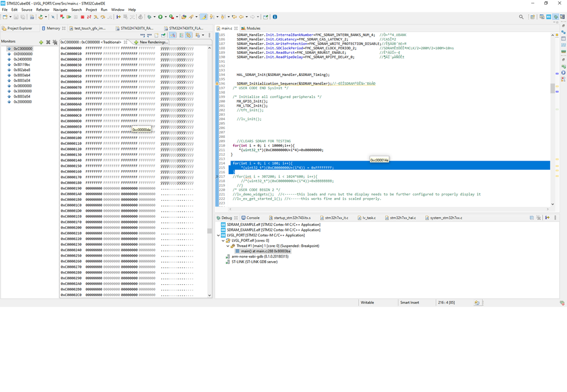Toggle Mark Occurrences in the main toolbar
Viewport: 567px width, 392px height.
point(204,17)
